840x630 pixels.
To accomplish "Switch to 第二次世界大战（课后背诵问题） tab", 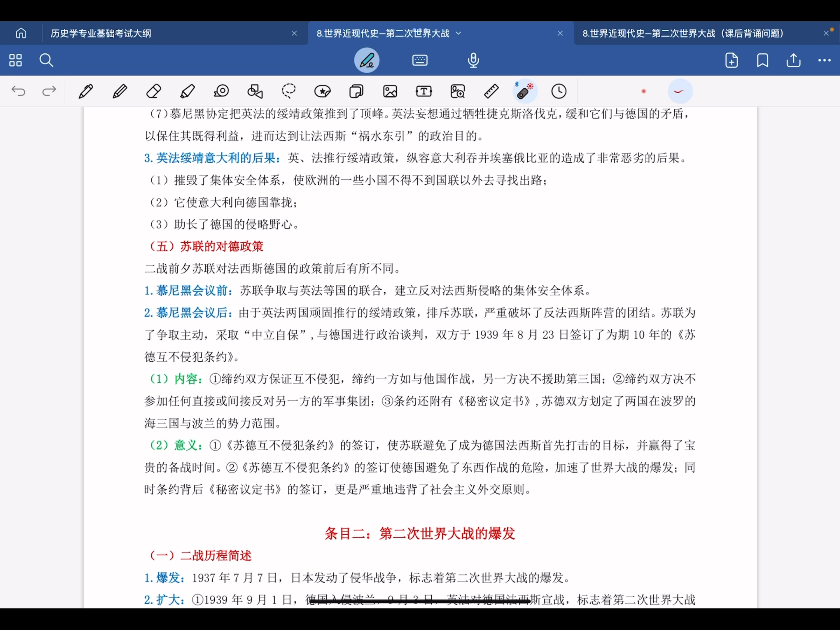I will point(683,34).
